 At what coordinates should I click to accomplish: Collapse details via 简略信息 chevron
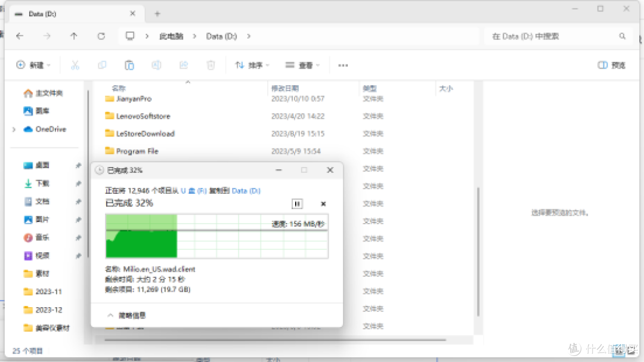110,315
